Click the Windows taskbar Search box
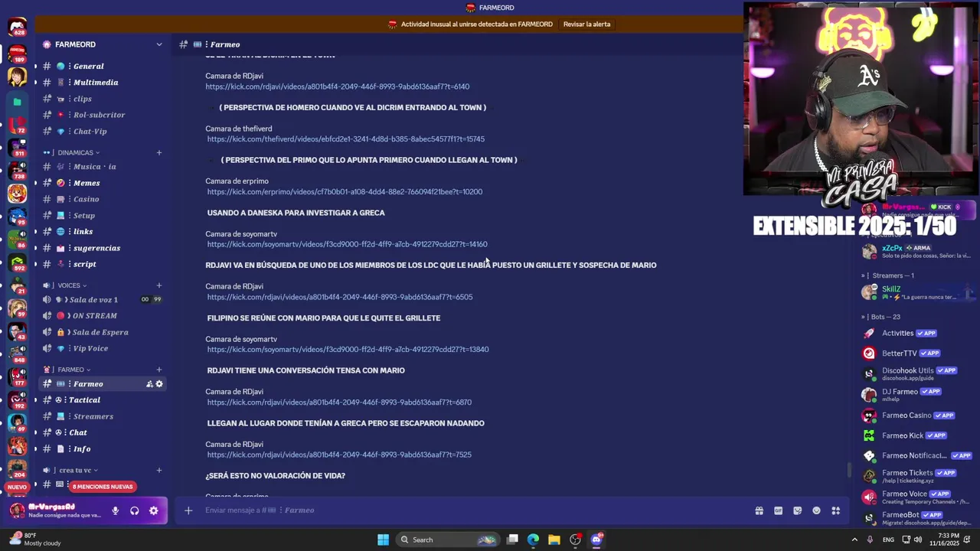 pos(447,540)
